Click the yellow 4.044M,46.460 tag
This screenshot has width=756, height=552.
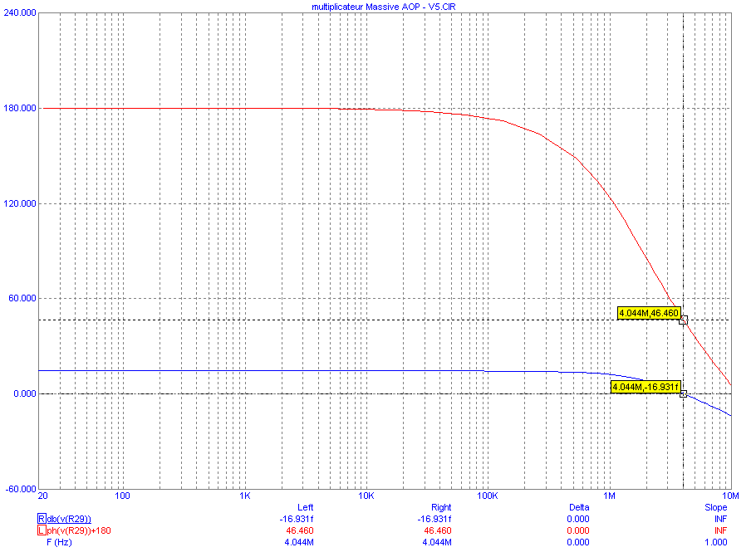pyautogui.click(x=649, y=313)
